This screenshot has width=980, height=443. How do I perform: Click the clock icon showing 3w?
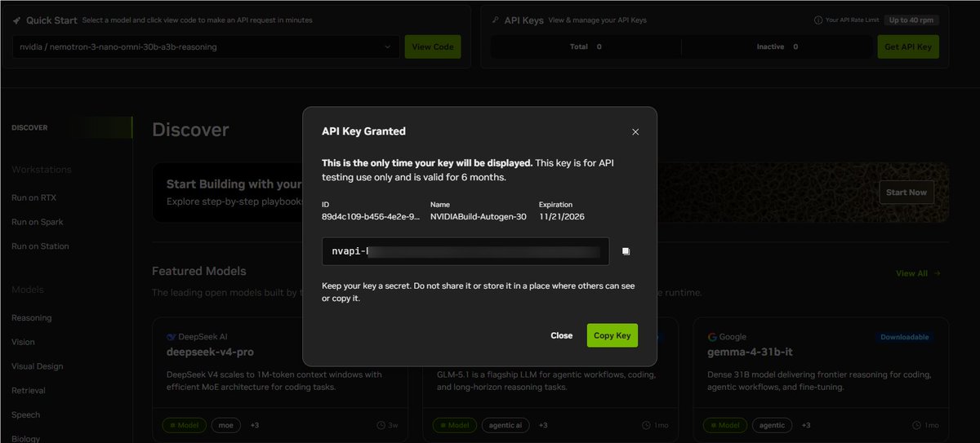(381, 425)
